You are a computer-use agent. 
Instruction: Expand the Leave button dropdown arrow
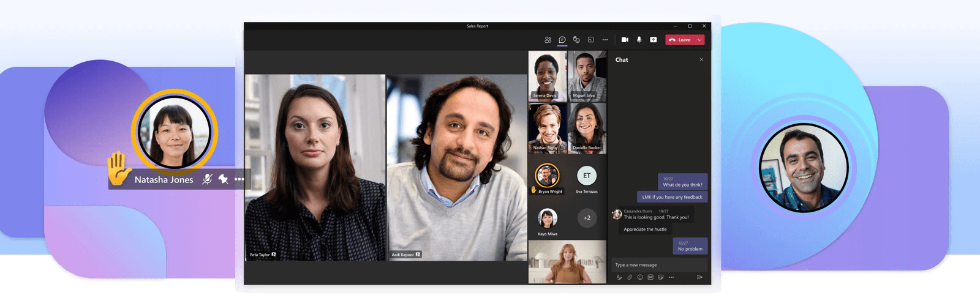(699, 40)
